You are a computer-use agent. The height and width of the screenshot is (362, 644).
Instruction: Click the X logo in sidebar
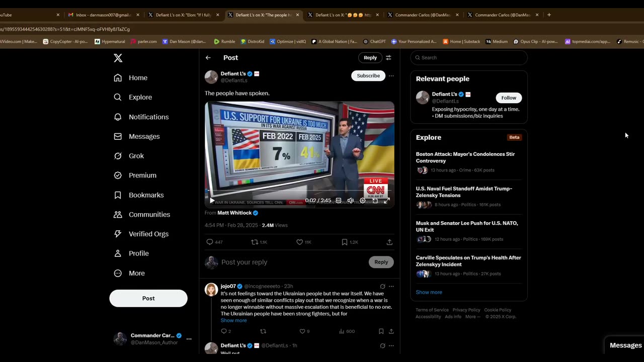pyautogui.click(x=118, y=58)
